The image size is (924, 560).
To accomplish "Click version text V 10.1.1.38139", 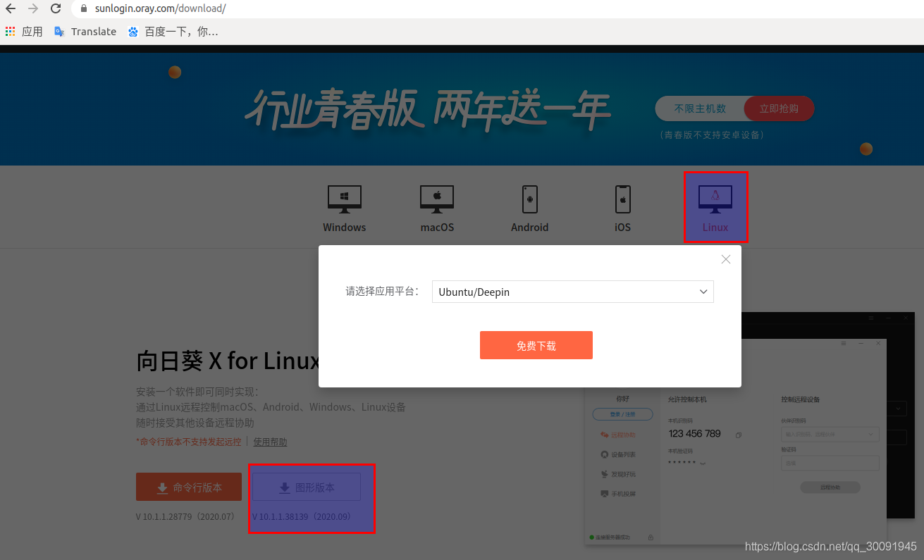I will [302, 516].
